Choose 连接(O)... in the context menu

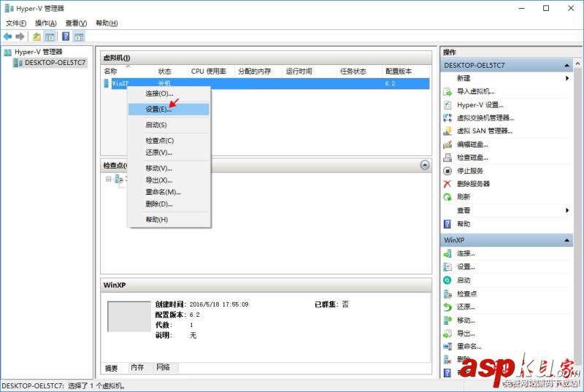pos(169,93)
